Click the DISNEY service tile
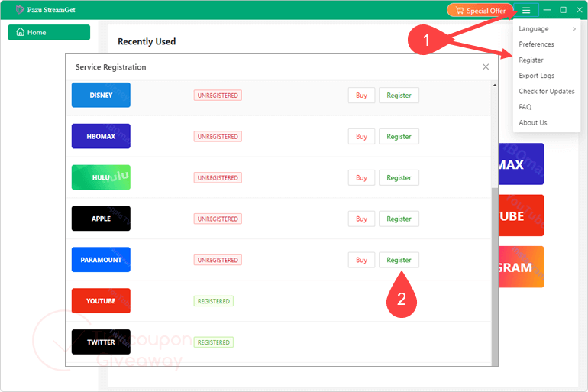Viewport: 588px width, 392px height. tap(101, 95)
